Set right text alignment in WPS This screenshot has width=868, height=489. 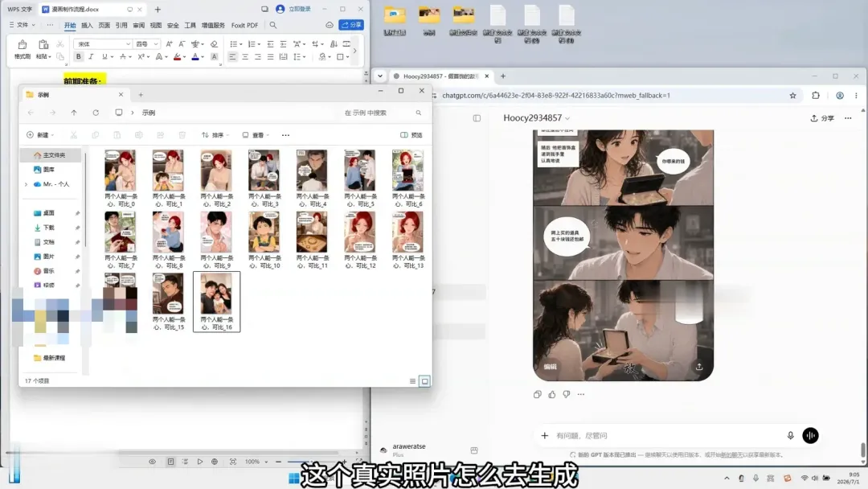pyautogui.click(x=257, y=56)
